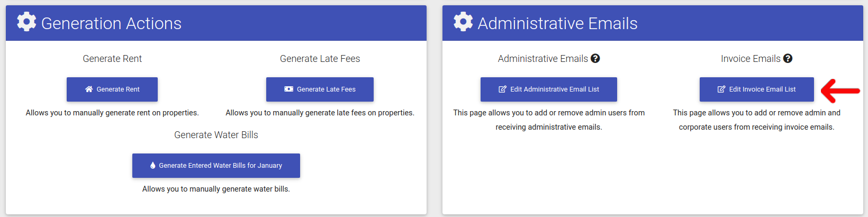The image size is (868, 217).
Task: Click the water drop icon in water bills button
Action: [153, 166]
